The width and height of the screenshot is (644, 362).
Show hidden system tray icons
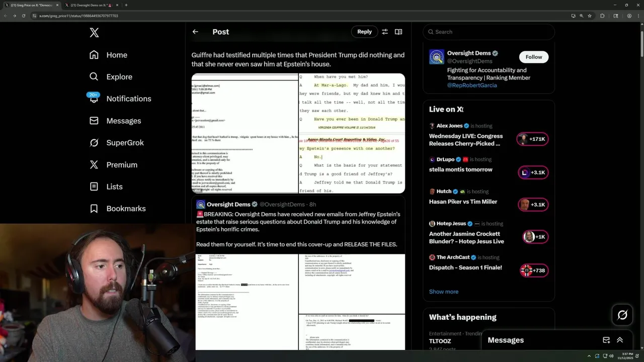[x=590, y=356]
